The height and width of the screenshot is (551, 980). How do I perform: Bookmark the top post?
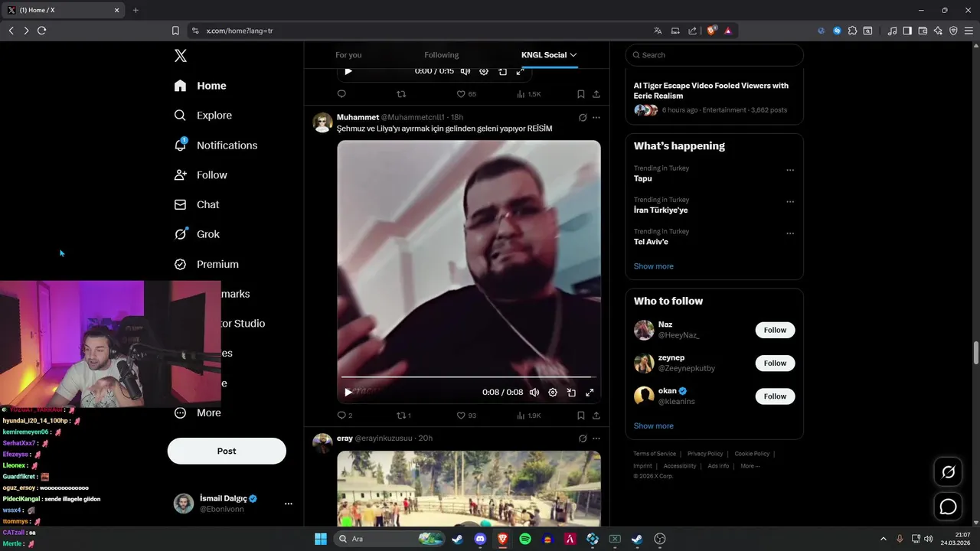581,94
